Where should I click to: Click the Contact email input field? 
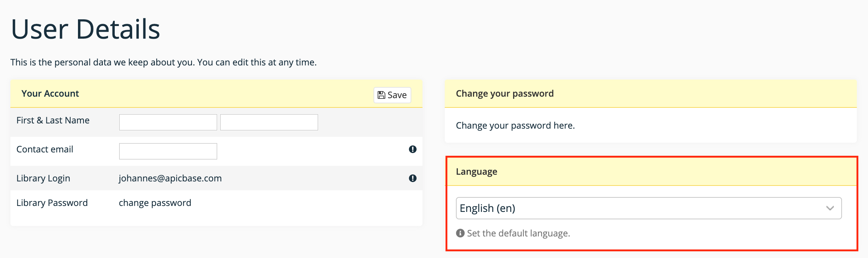[168, 151]
